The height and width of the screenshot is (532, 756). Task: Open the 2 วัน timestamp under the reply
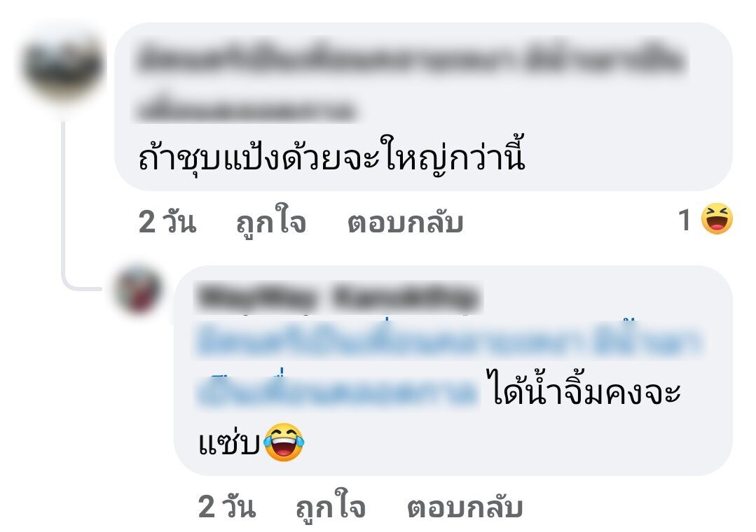(x=226, y=506)
